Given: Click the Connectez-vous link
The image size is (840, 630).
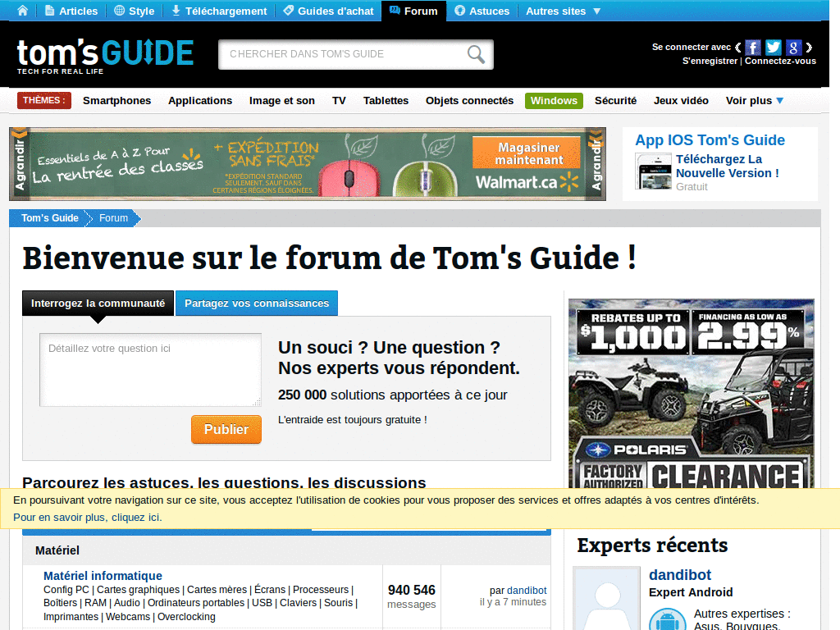Looking at the screenshot, I should (781, 61).
